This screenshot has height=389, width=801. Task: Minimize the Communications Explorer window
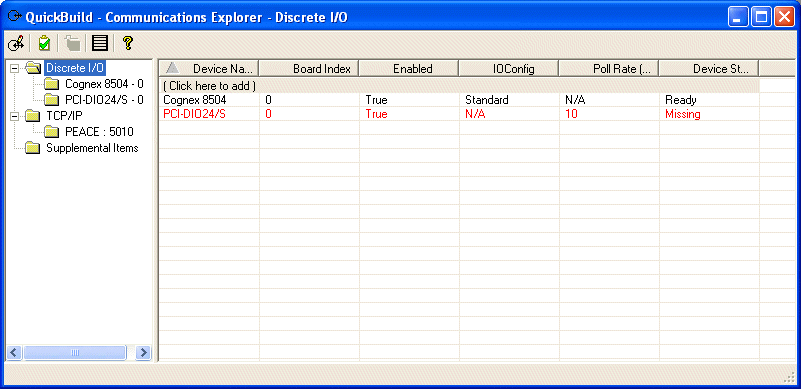pyautogui.click(x=737, y=17)
